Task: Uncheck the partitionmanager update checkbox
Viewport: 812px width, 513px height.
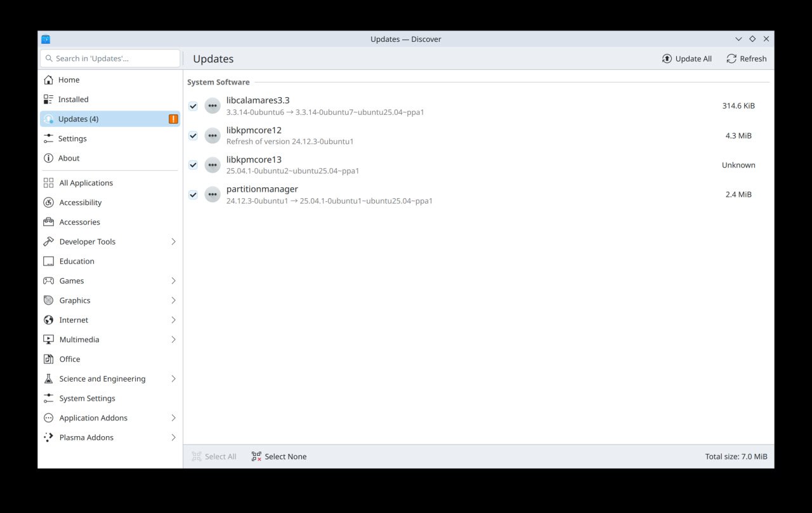Action: pos(193,194)
